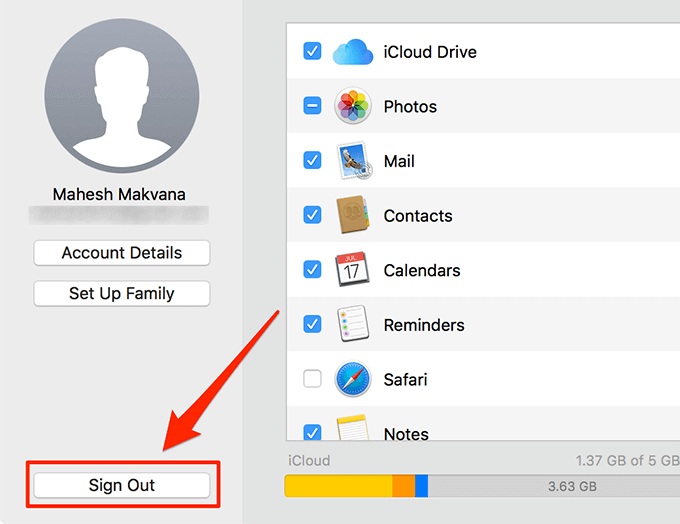Uncheck the Calendars checkbox

pos(312,269)
